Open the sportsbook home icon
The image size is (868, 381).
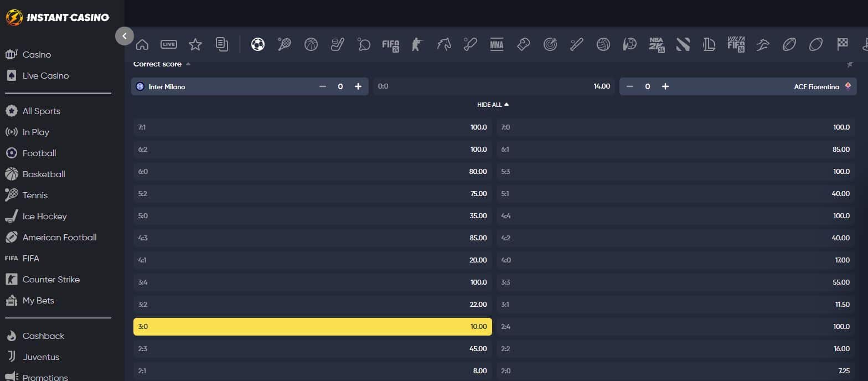click(142, 44)
